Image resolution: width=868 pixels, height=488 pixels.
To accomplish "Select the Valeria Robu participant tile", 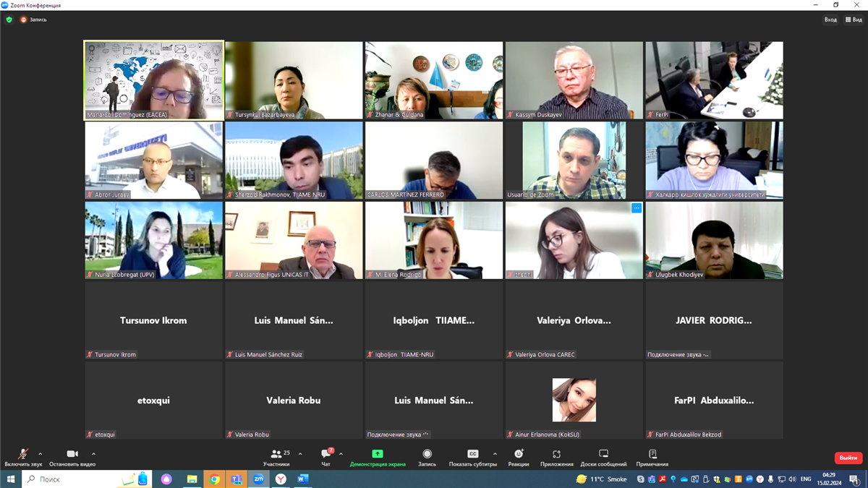I will coord(294,401).
